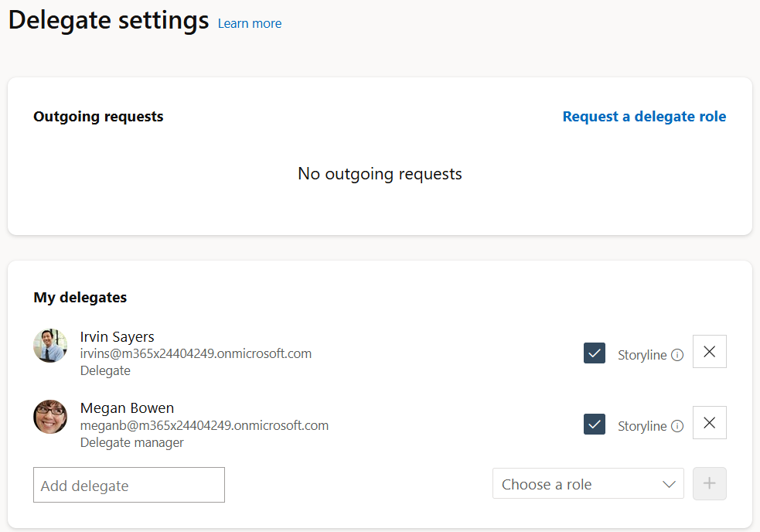The image size is (760, 532).
Task: Click Megan Bowen profile picture
Action: 49,417
